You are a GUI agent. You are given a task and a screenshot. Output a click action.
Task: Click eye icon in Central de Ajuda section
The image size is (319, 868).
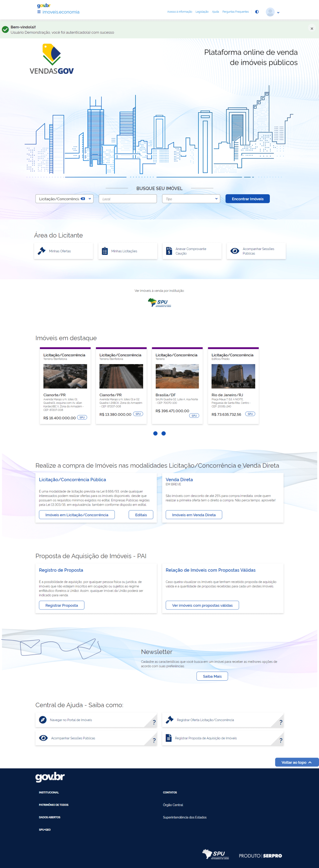click(43, 738)
